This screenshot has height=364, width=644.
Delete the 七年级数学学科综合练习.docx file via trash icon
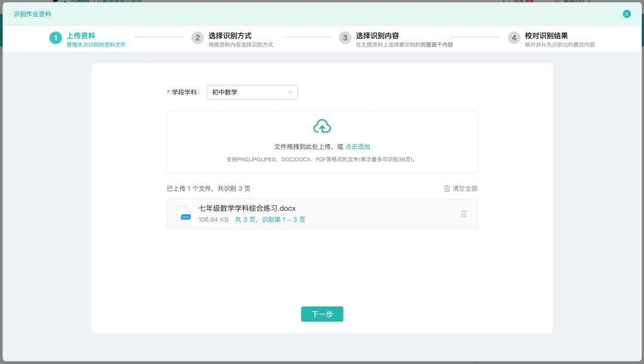[464, 214]
